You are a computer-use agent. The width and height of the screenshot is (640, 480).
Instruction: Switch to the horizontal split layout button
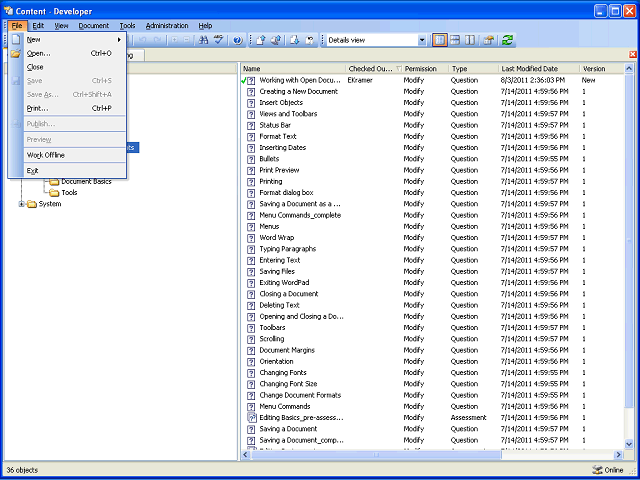455,40
